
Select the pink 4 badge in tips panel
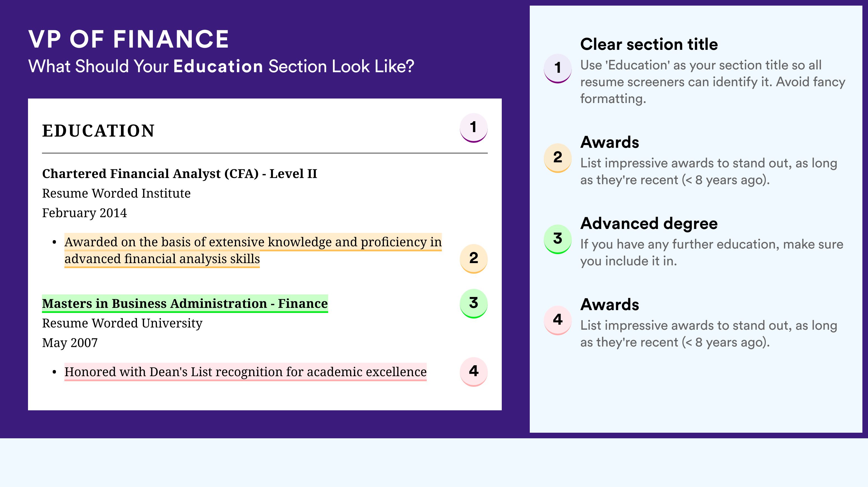coord(558,320)
